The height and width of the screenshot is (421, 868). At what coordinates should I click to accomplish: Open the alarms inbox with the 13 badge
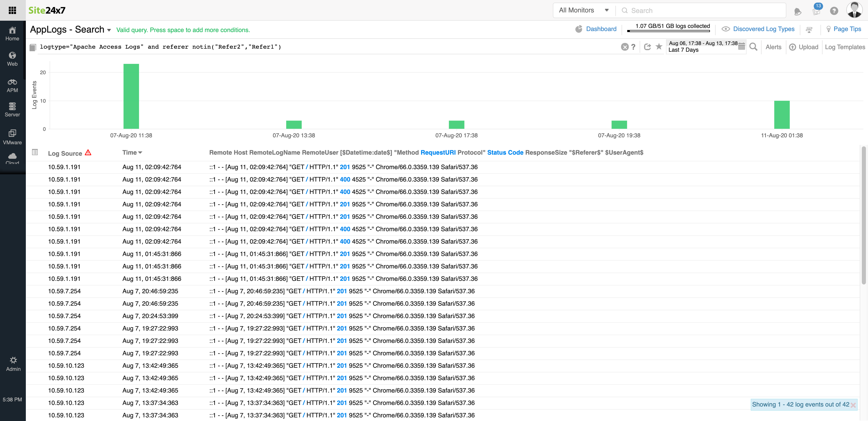pyautogui.click(x=816, y=11)
